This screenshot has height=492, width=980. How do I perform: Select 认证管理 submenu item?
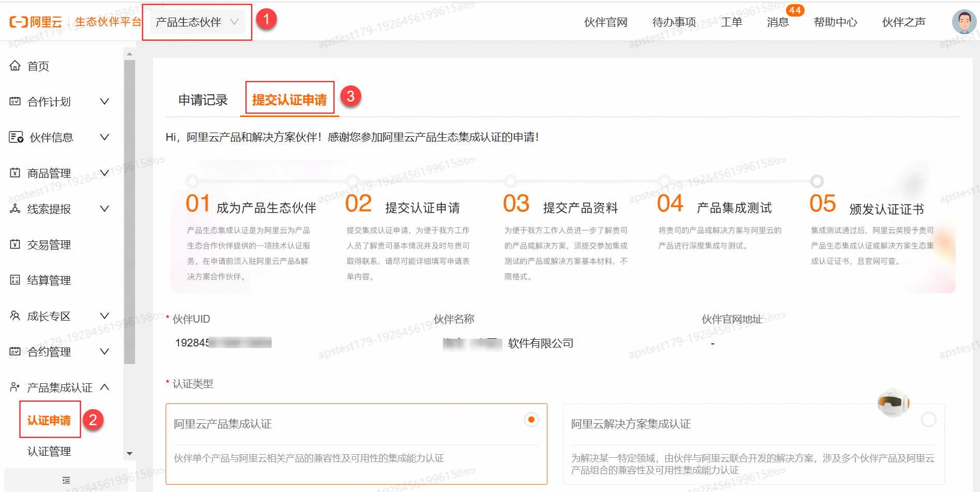click(x=49, y=452)
